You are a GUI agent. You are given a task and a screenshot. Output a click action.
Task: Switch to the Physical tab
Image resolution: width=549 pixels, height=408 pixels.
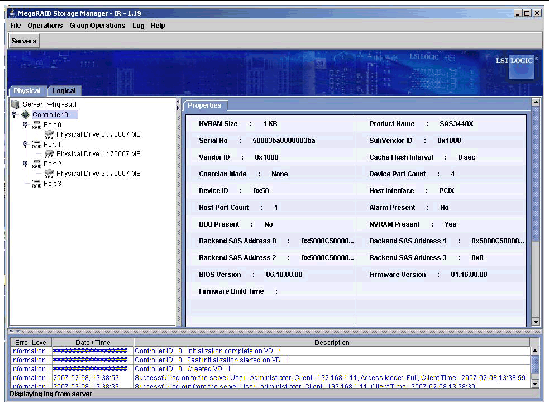[27, 91]
